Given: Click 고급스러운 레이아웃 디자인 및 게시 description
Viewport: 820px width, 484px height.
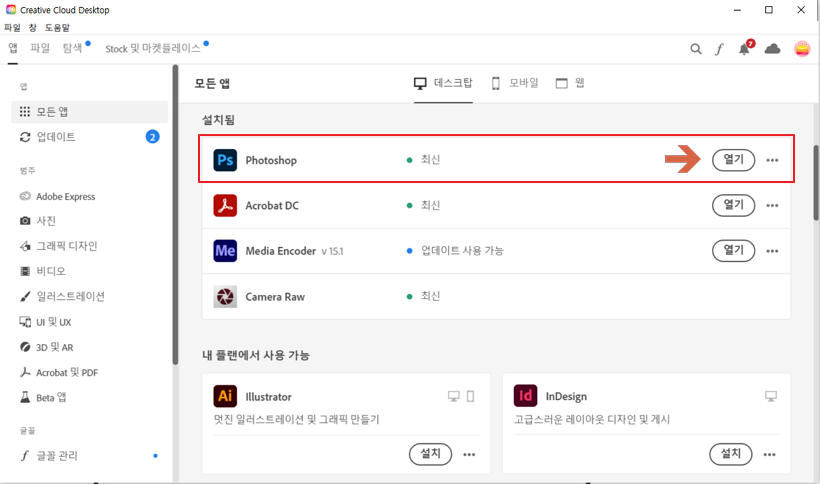Looking at the screenshot, I should 592,419.
